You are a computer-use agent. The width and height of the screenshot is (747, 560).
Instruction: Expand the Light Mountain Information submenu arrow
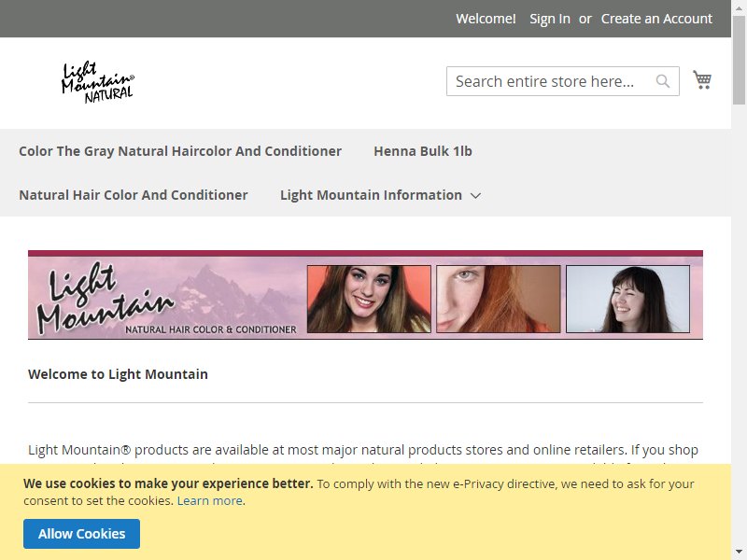pos(475,195)
